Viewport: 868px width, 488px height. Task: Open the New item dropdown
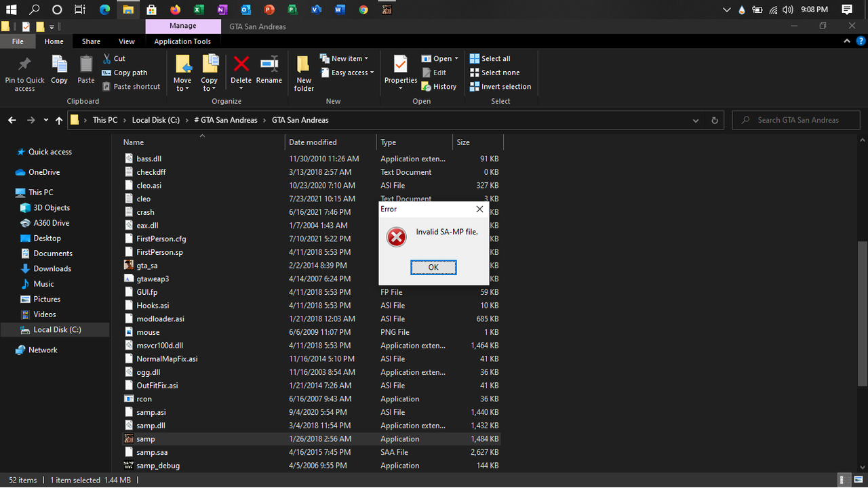(344, 59)
